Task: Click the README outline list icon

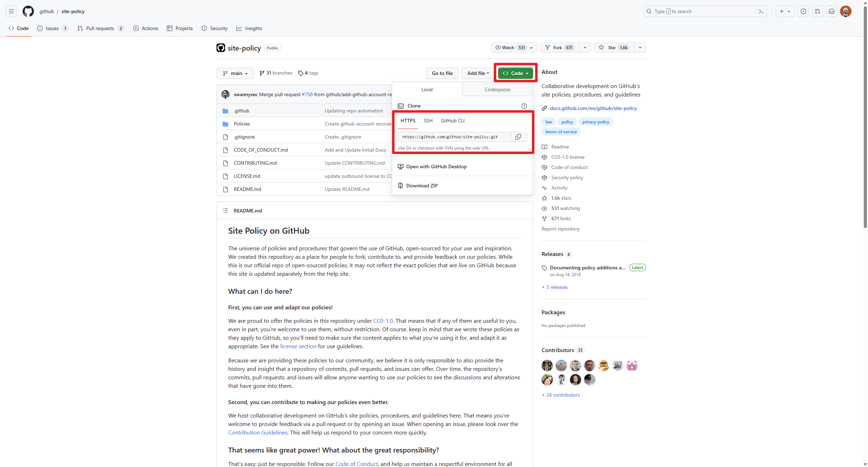Action: pos(225,211)
